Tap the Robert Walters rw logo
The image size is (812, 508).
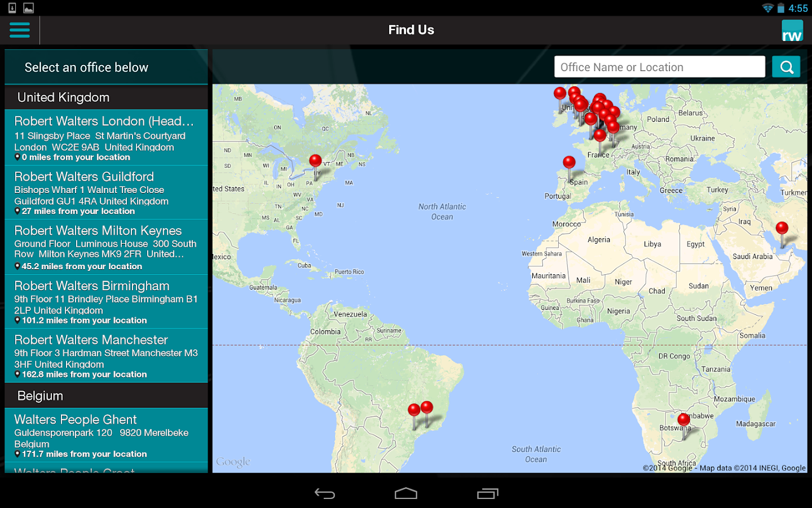pos(792,30)
